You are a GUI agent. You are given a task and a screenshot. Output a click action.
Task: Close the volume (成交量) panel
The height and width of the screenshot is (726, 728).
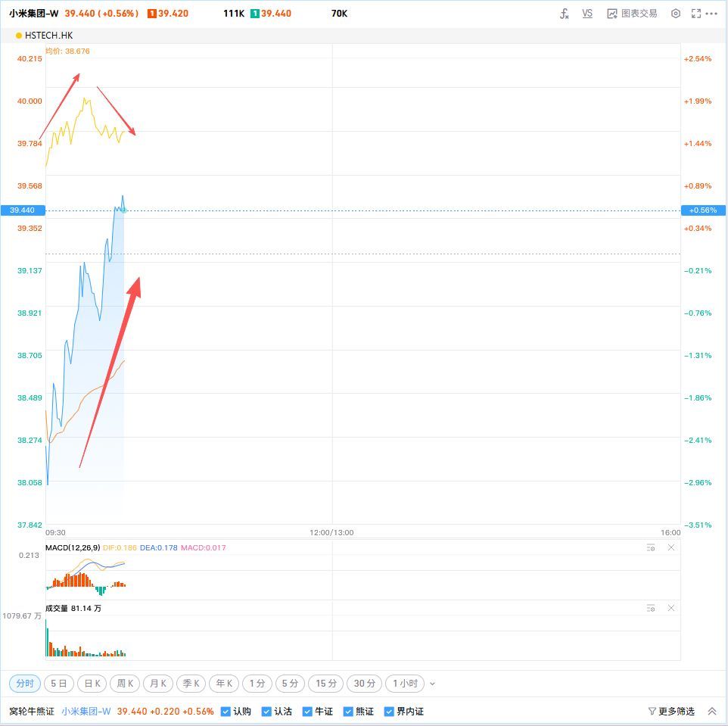click(670, 608)
